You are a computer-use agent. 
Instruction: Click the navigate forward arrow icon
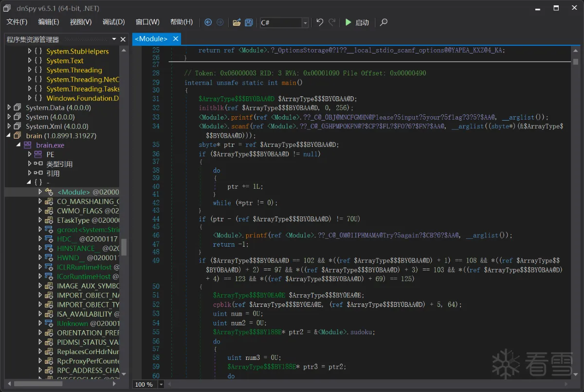[x=220, y=22]
